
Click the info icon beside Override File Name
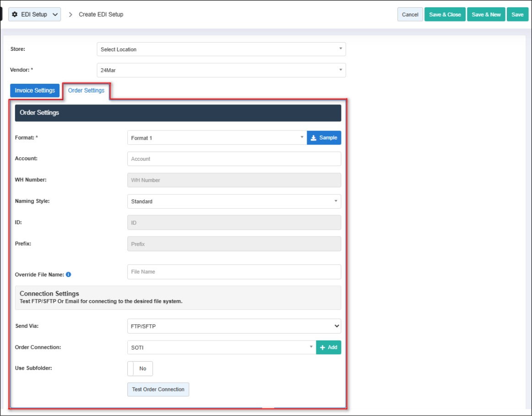[69, 275]
